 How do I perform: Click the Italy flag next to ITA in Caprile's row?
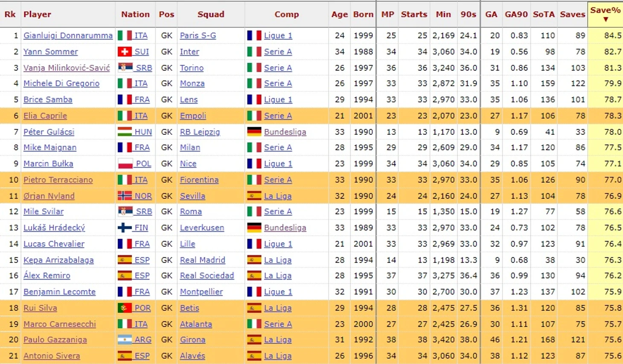(x=125, y=116)
